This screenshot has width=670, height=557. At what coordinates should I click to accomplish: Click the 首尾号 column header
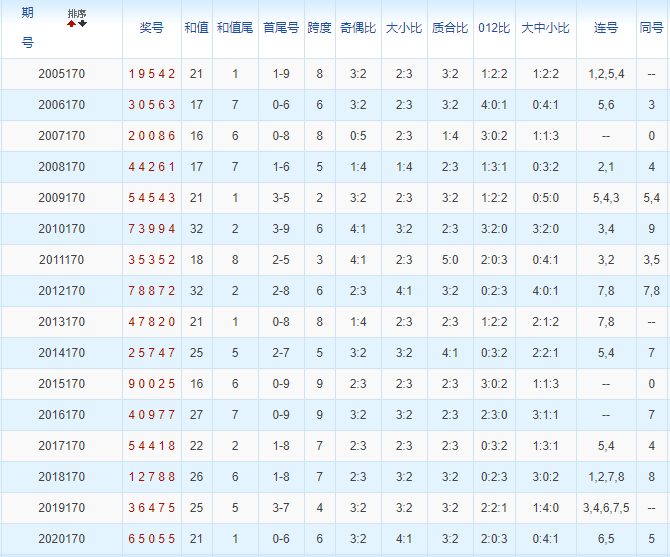[x=281, y=28]
